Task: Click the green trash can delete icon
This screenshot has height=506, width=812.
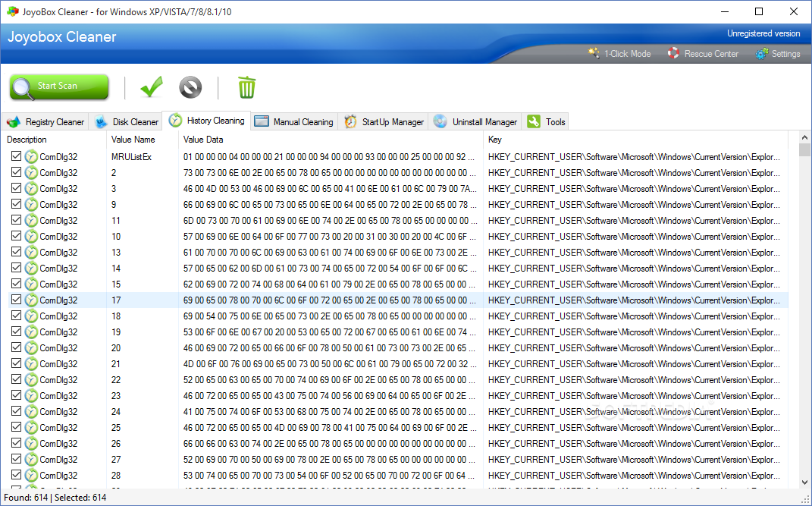Action: pos(246,87)
